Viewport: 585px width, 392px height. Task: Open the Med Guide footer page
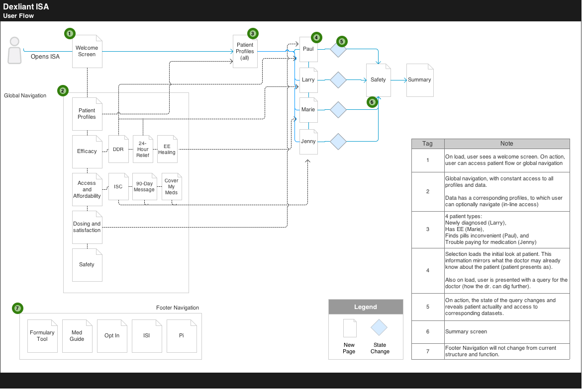77,336
